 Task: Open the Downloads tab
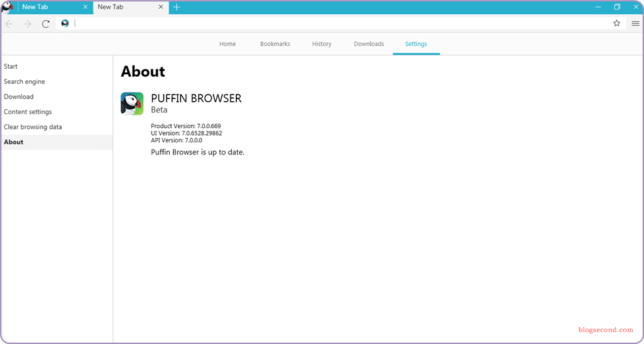pos(369,44)
